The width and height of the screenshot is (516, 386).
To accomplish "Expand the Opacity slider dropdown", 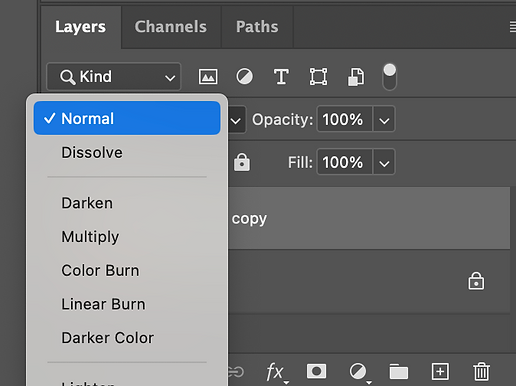I will pyautogui.click(x=384, y=119).
